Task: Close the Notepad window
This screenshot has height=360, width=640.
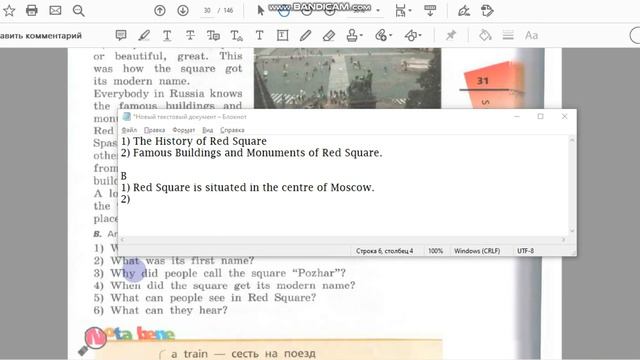Action: point(564,116)
